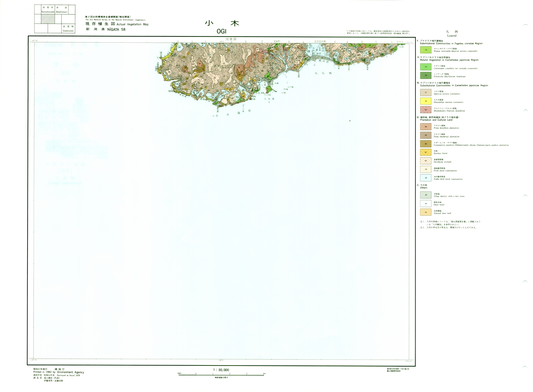Image resolution: width=533 pixels, height=392 pixels.
Task: Select swatch 49 Urban district with few trees
Action: click(426, 195)
